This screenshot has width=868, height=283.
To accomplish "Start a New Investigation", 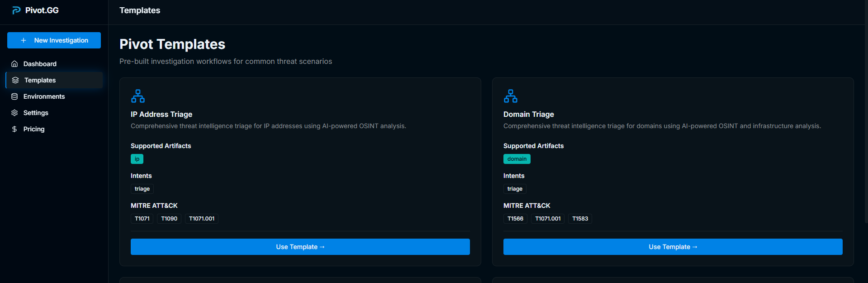I will click(54, 40).
